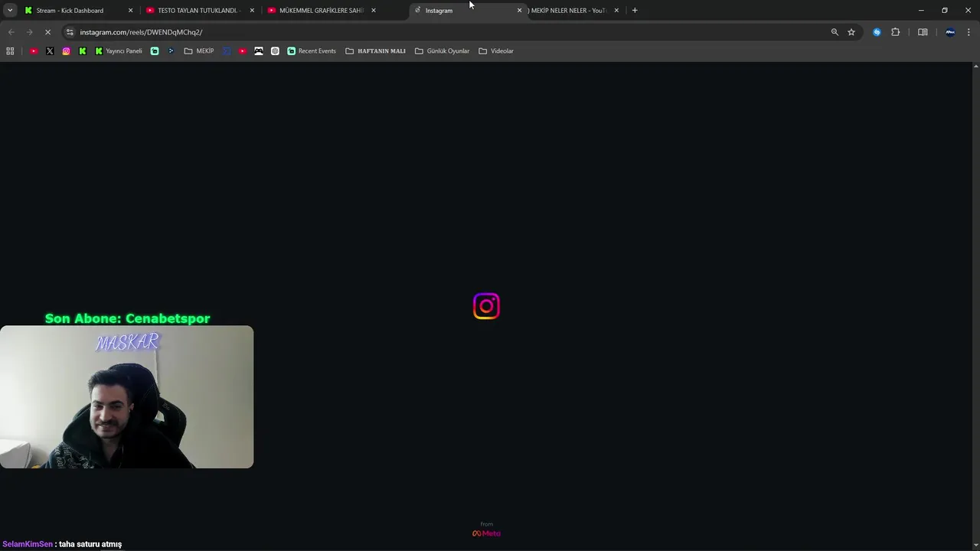Open the second YouTube bookmark
980x551 pixels.
click(x=243, y=51)
